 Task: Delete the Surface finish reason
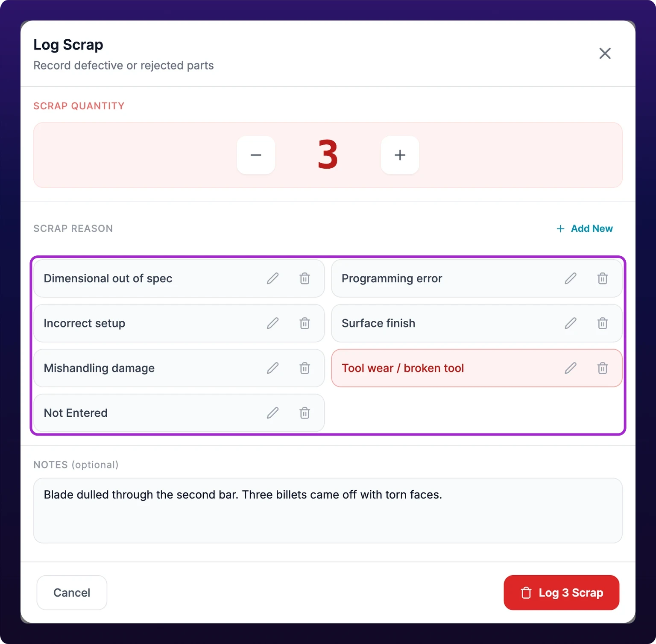point(603,323)
